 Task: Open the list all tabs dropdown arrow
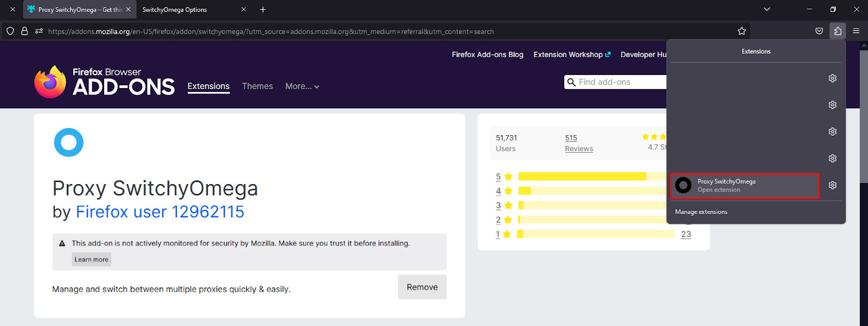click(767, 9)
